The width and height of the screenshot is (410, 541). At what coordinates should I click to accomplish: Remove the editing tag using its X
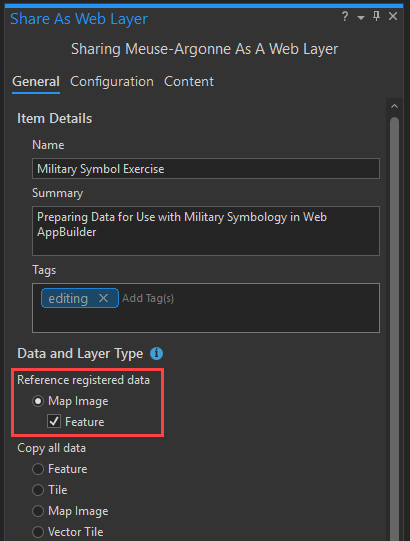pos(103,298)
